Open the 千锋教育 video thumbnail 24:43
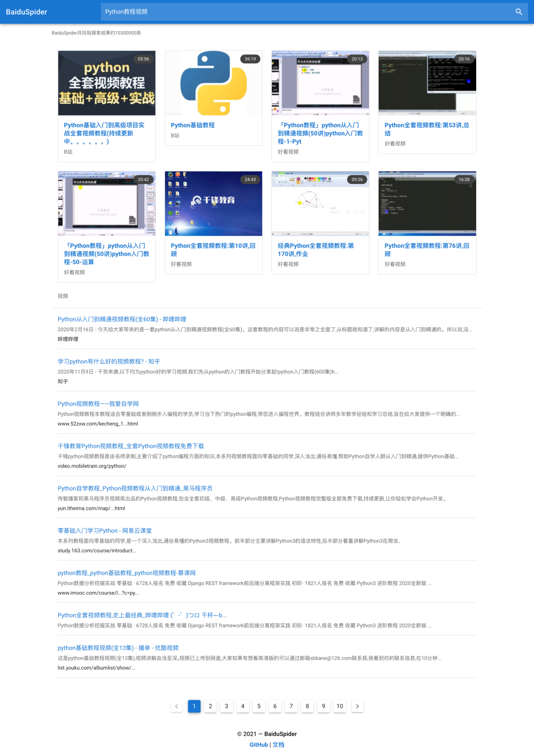This screenshot has height=756, width=534. 214,204
